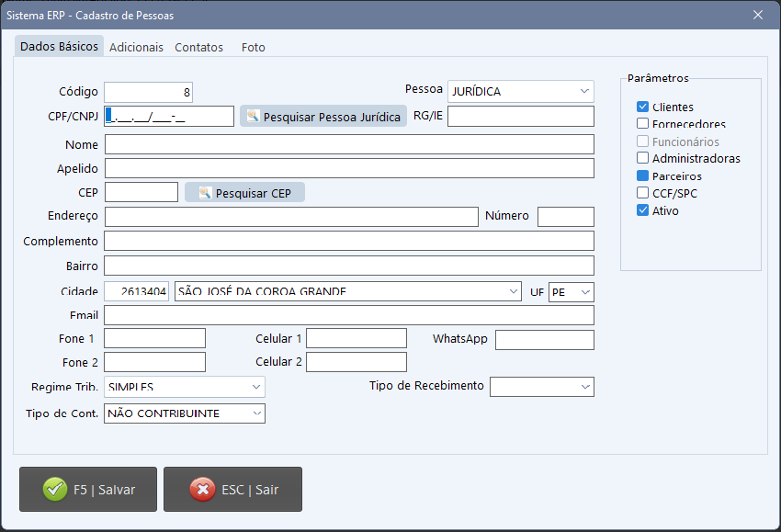Open the Contatos tab
Viewport: 781px width, 532px height.
[x=198, y=47]
